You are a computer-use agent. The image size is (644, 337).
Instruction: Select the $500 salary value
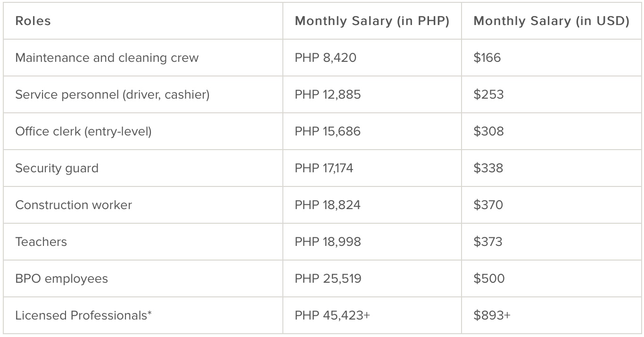tap(489, 278)
